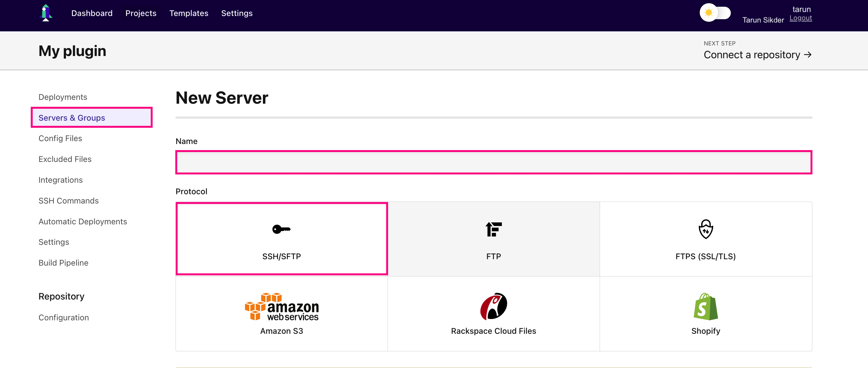Screen dimensions: 868x368
Task: Pick the FTPS (SSL/TLS) shield icon
Action: tap(705, 229)
